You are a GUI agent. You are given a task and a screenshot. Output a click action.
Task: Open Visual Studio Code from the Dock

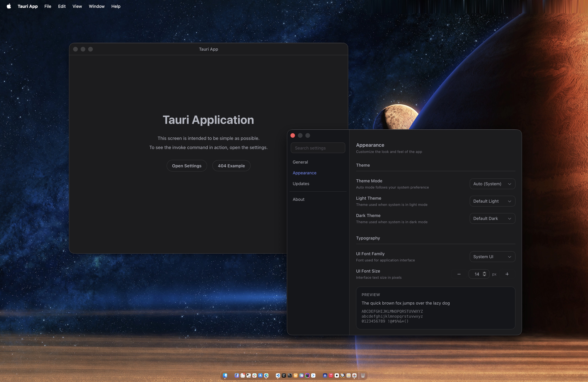(278, 375)
